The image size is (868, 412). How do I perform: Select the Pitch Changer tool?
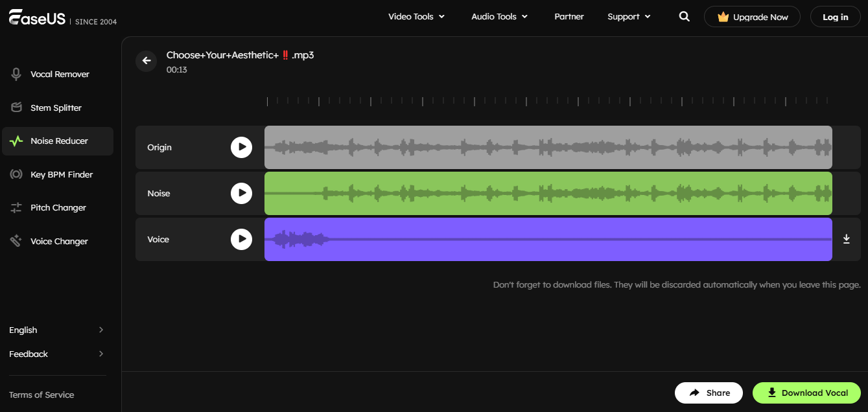(58, 207)
